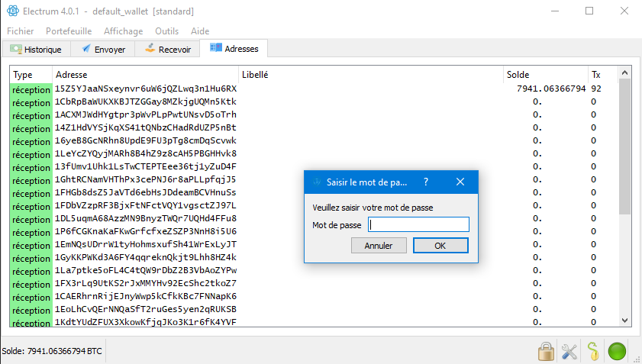Switch to the Historique tab
Screen dimensions: 642x364
(x=36, y=49)
